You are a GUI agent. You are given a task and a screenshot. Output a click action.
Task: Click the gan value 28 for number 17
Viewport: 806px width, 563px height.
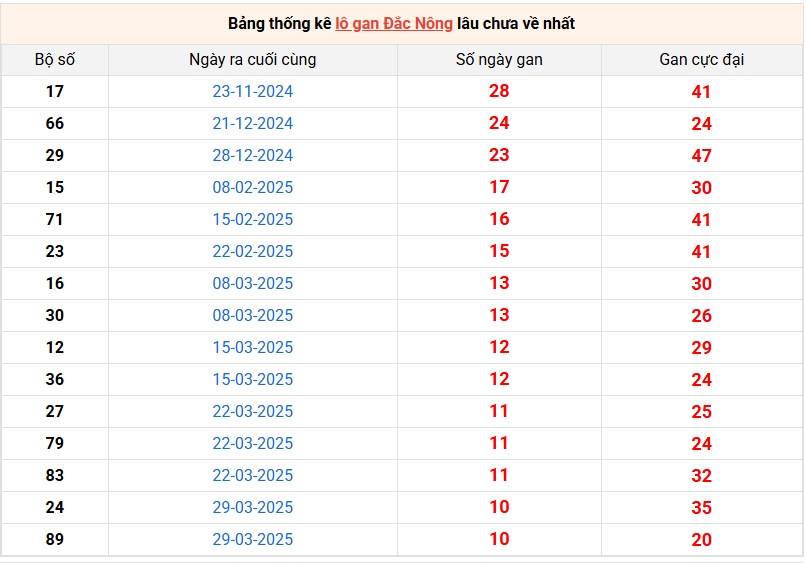pos(499,91)
